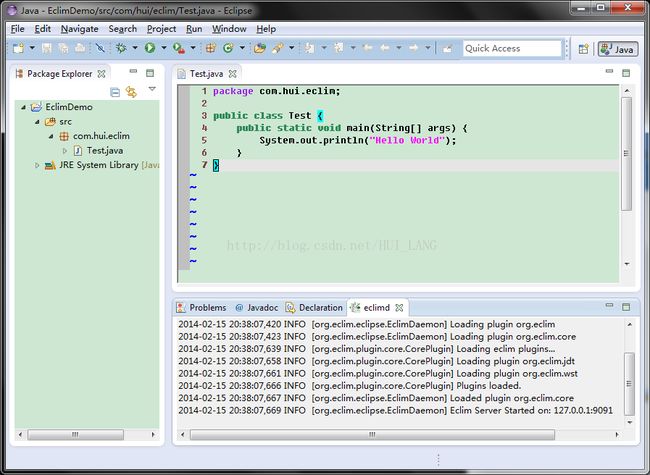Click the Last Edit Location icon
The image size is (650, 475).
point(367,48)
